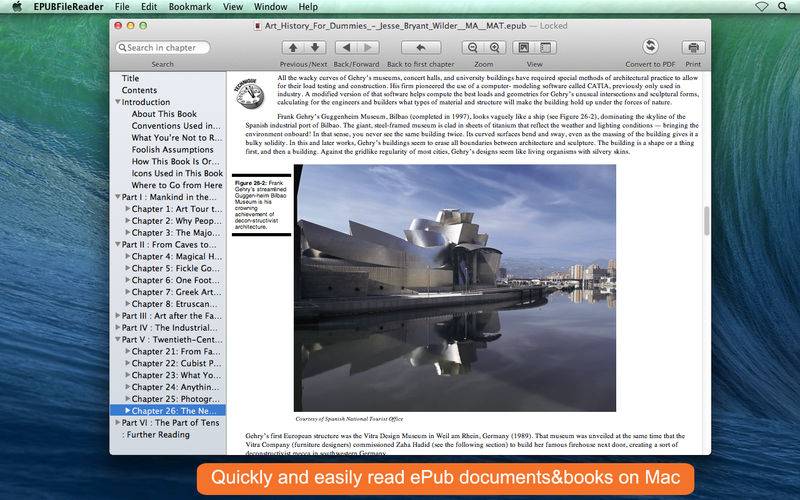Click the Technical Stuff icon in page
The width and height of the screenshot is (800, 500).
point(249,93)
